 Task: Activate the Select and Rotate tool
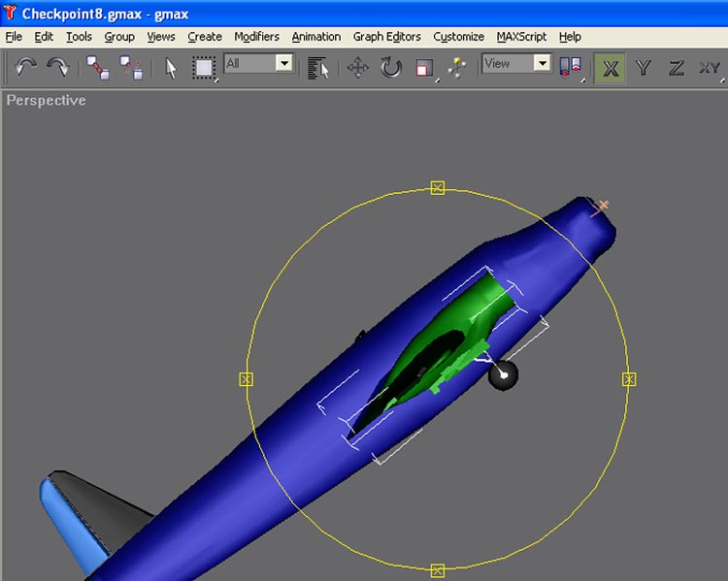391,68
